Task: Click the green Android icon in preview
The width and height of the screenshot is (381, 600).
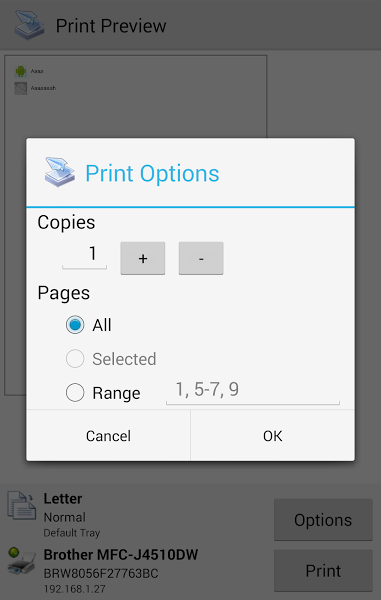Action: coord(21,71)
